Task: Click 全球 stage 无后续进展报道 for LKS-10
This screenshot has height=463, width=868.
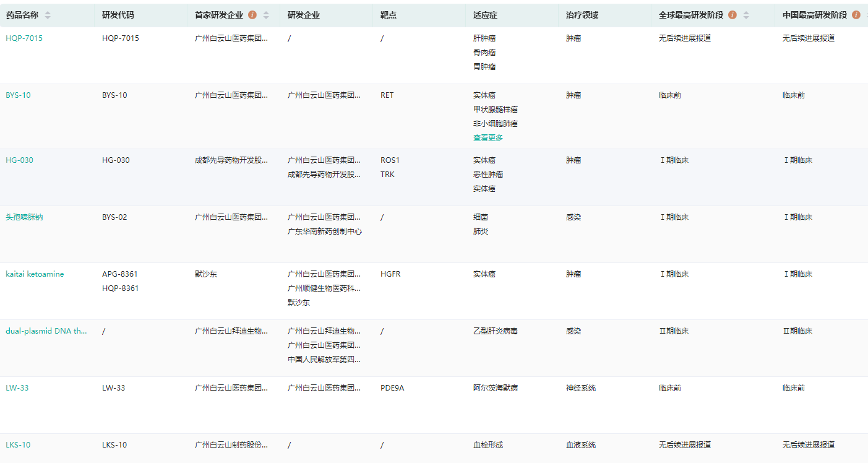Action: pyautogui.click(x=685, y=445)
